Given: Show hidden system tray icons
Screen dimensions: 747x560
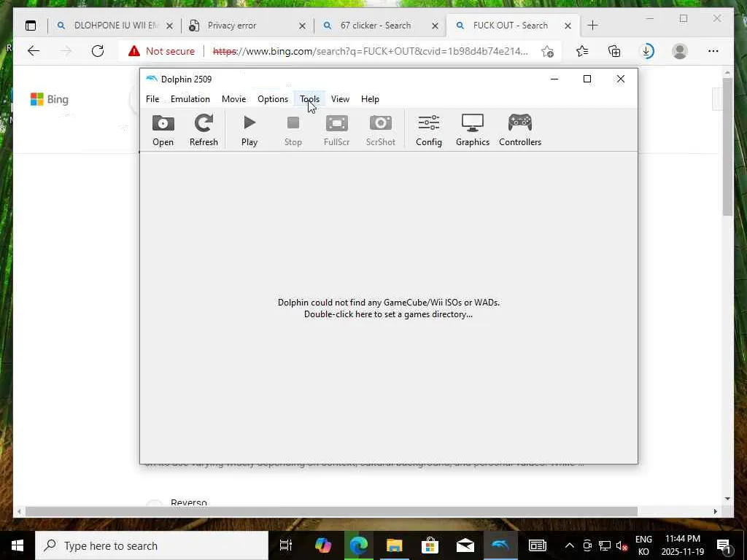Looking at the screenshot, I should point(569,545).
